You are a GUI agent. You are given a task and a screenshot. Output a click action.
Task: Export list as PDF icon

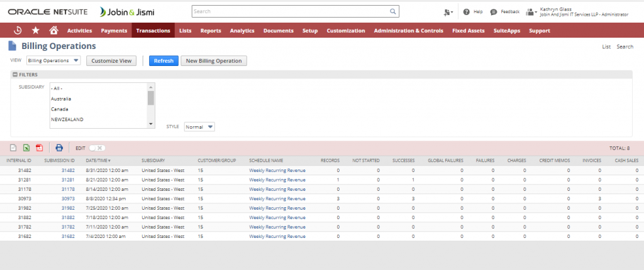coord(39,148)
